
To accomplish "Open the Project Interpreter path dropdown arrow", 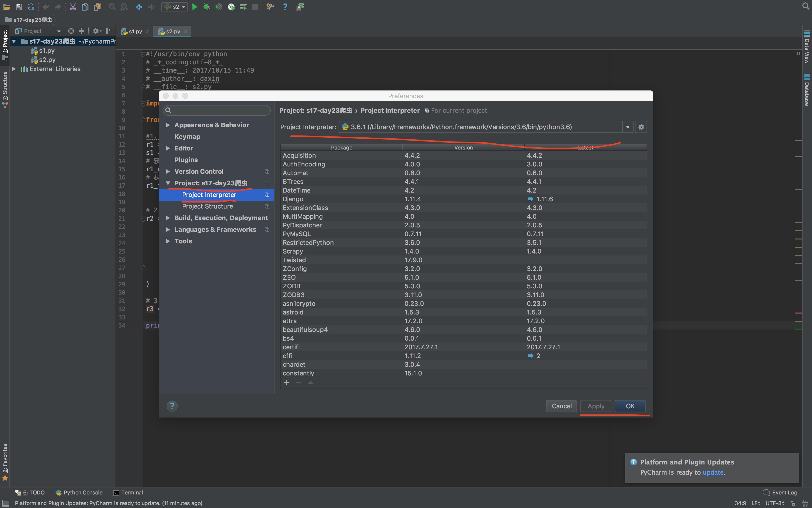I will (627, 127).
